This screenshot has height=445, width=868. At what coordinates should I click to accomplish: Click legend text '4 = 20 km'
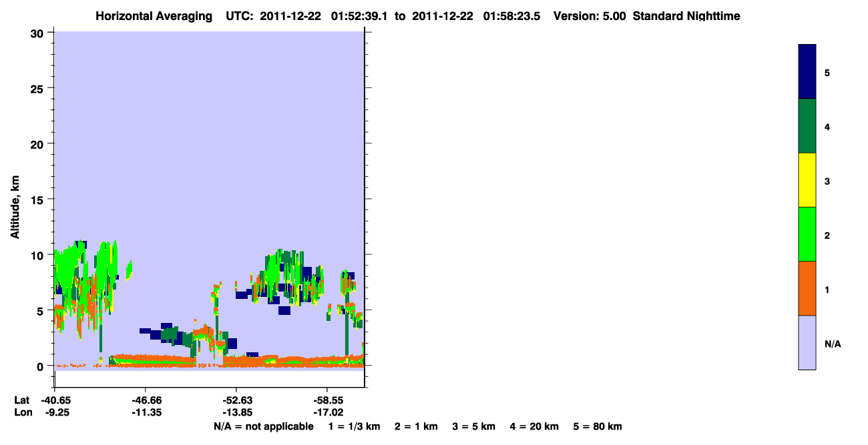tap(534, 426)
